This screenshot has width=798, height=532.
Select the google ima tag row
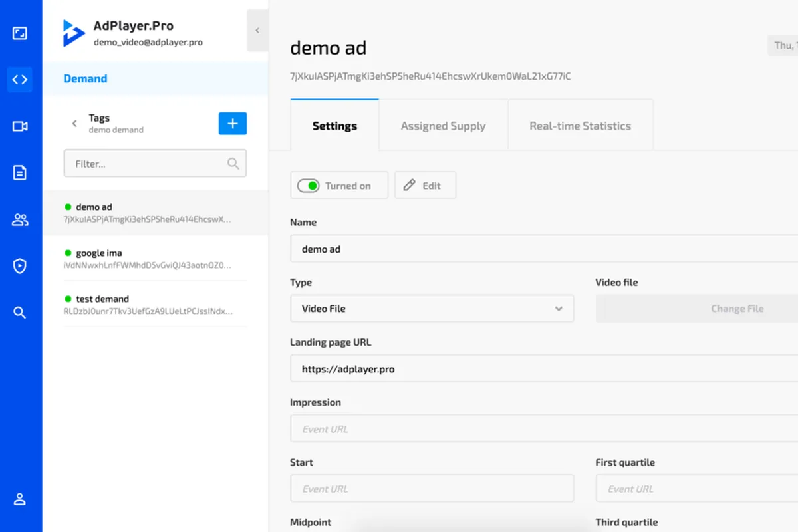[156, 259]
